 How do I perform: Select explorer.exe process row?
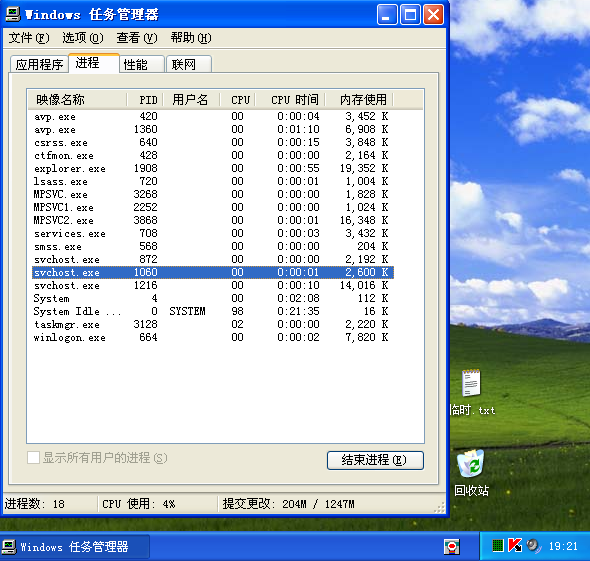click(213, 168)
